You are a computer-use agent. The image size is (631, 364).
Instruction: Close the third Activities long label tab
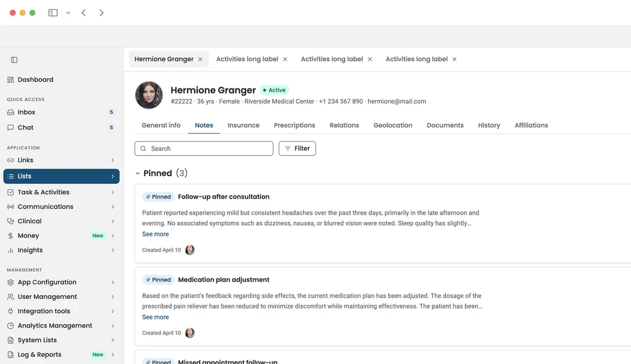click(x=454, y=59)
